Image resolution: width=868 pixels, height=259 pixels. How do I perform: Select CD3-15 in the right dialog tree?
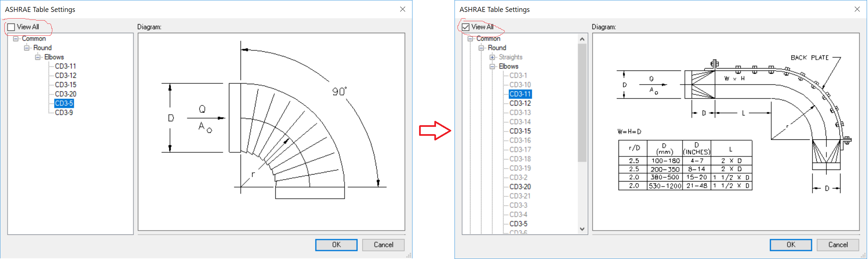(520, 131)
